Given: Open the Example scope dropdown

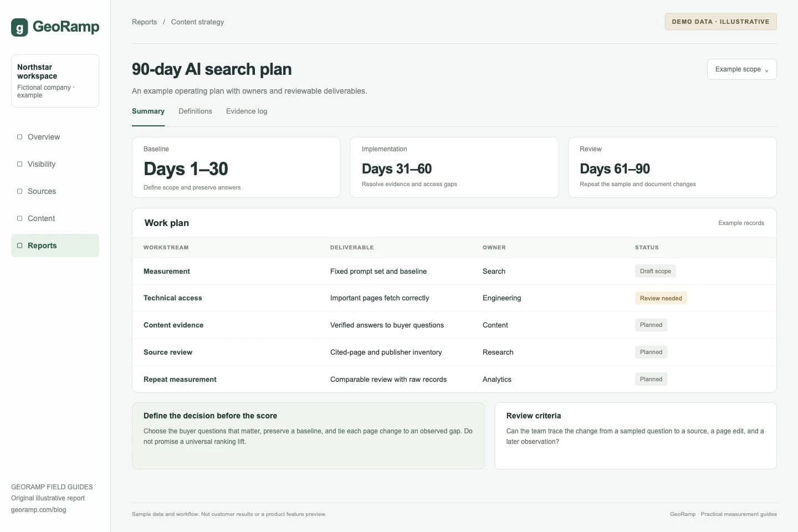Looking at the screenshot, I should coord(741,69).
